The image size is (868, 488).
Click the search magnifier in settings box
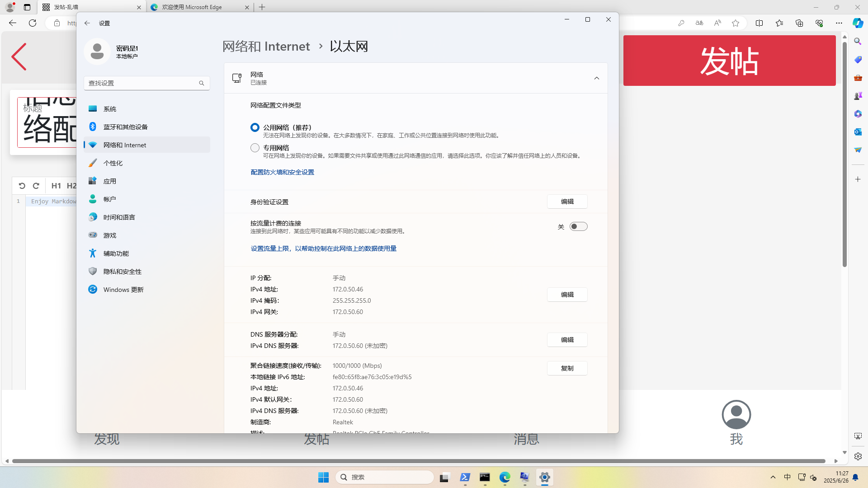(x=202, y=83)
